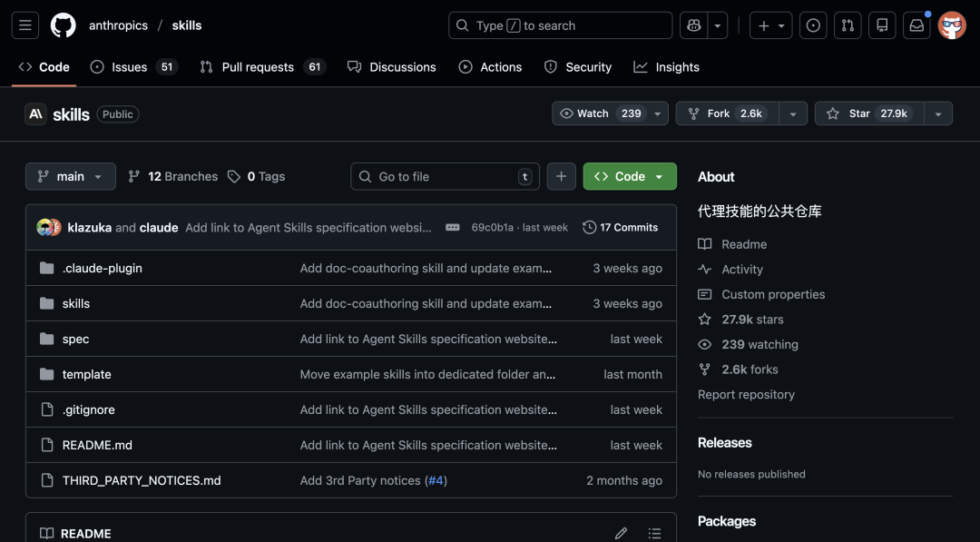Open the Star lists dropdown arrow
This screenshot has width=980, height=542.
click(938, 113)
